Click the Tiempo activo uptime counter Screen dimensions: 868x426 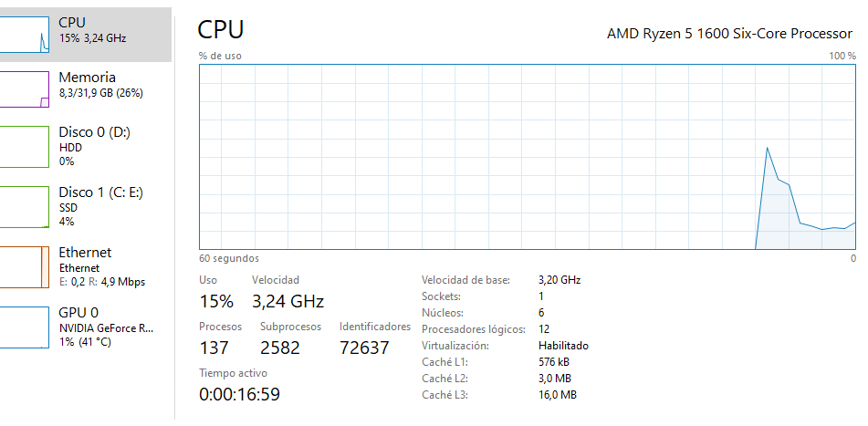239,394
